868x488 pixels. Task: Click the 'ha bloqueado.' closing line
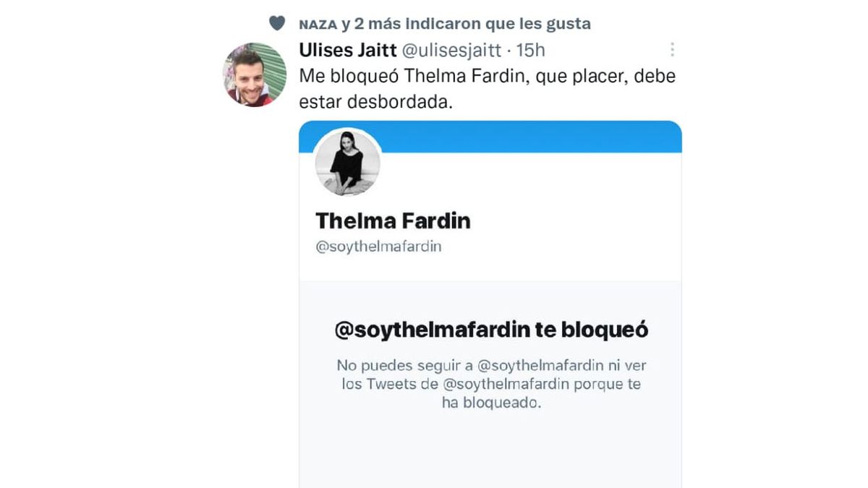pyautogui.click(x=491, y=403)
